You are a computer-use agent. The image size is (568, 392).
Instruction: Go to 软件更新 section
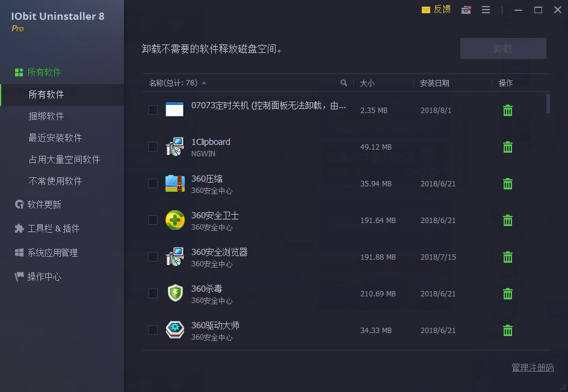[x=44, y=204]
